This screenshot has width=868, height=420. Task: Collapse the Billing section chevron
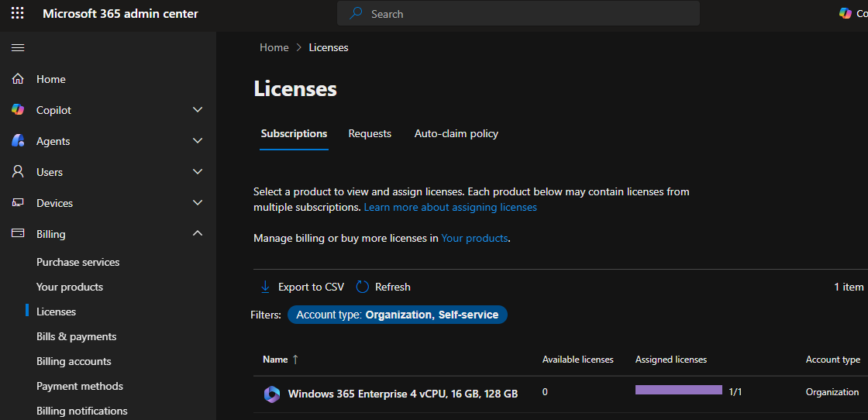[198, 234]
